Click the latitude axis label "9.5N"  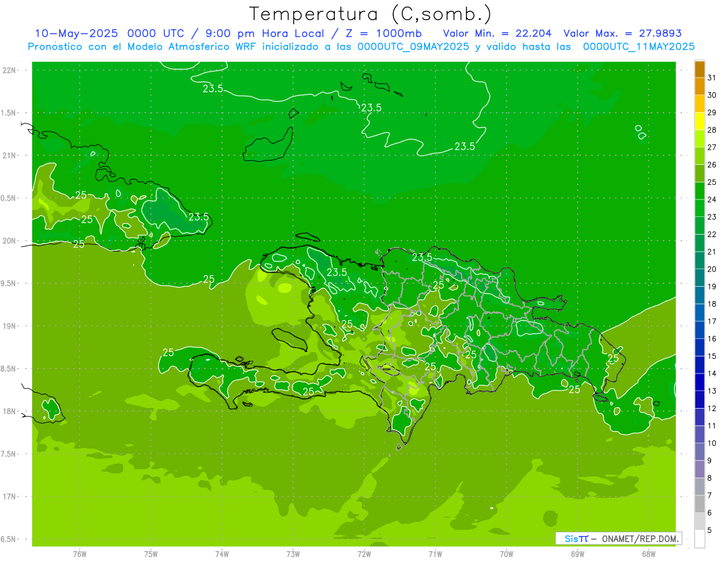8,283
